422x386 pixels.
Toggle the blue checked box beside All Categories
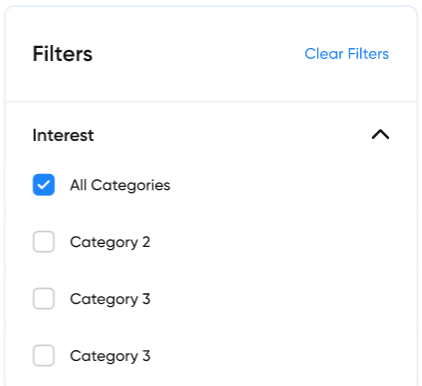click(x=44, y=185)
